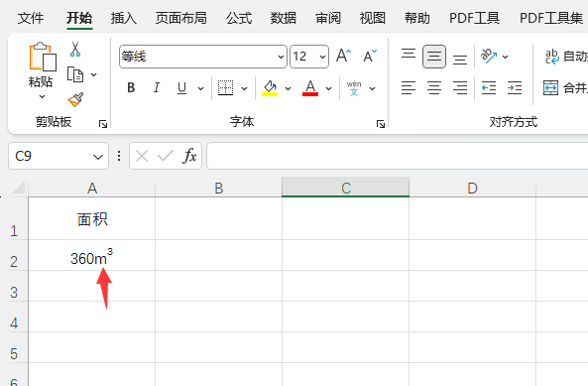Click the Copy icon
This screenshot has width=588, height=386.
(x=75, y=74)
